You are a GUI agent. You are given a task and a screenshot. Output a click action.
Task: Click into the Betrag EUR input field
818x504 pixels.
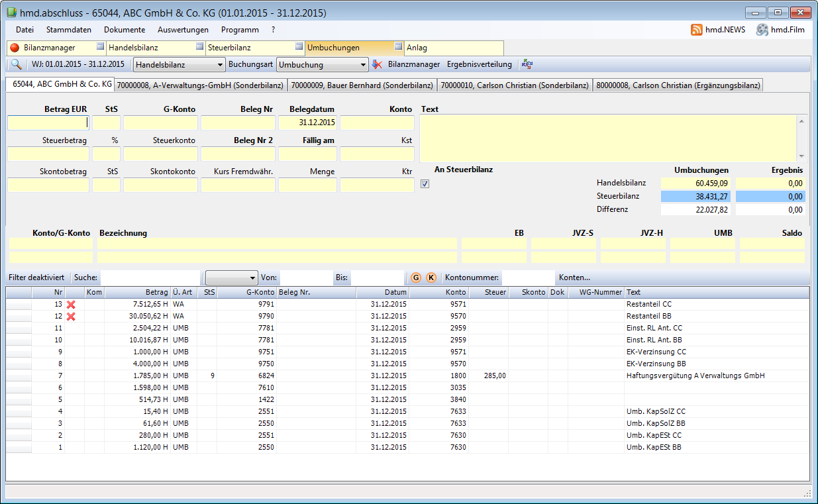[48, 123]
